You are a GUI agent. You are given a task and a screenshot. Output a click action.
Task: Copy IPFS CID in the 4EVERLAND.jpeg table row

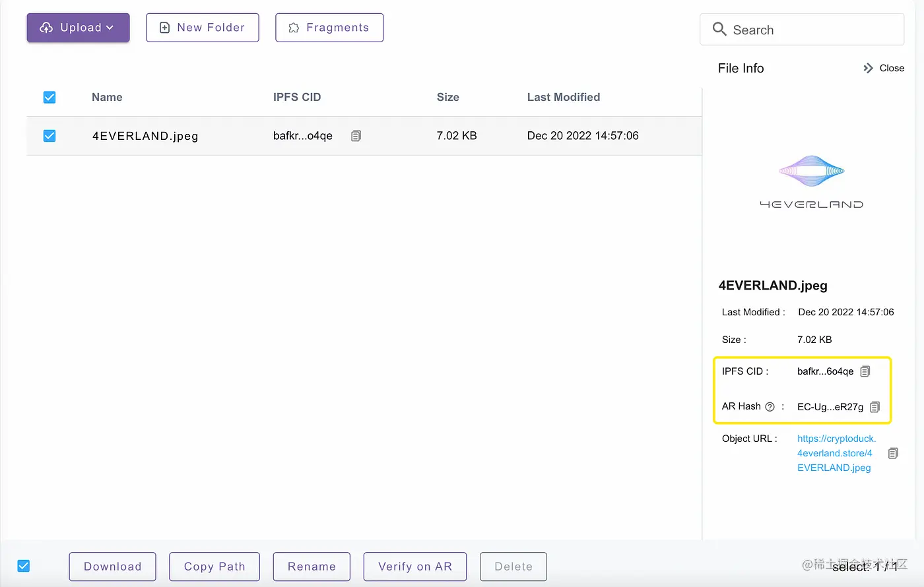tap(356, 136)
